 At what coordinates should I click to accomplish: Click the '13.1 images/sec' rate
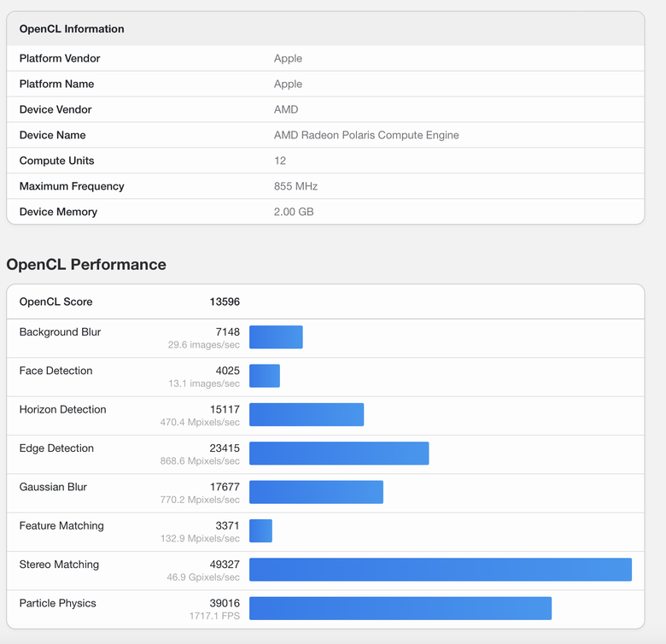[204, 383]
